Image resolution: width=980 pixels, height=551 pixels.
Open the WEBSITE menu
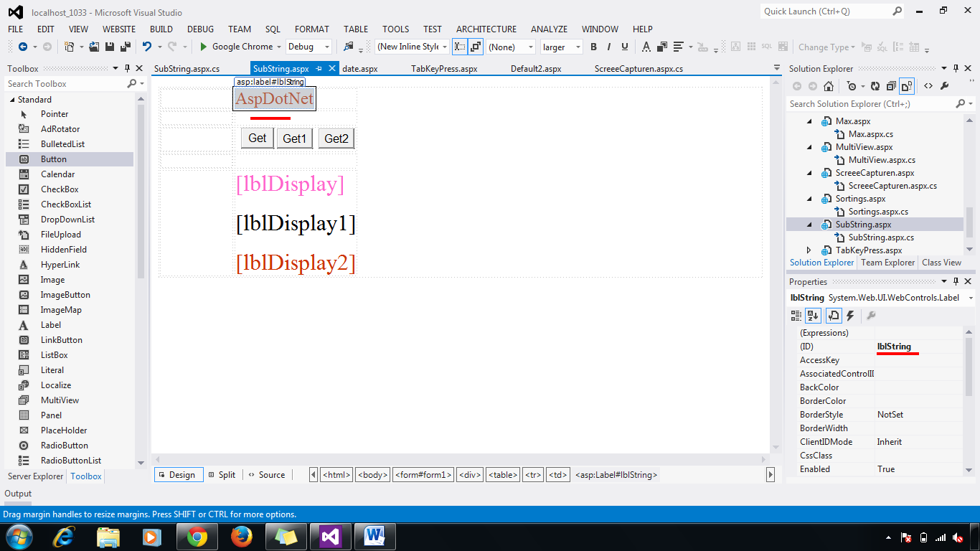pyautogui.click(x=118, y=29)
